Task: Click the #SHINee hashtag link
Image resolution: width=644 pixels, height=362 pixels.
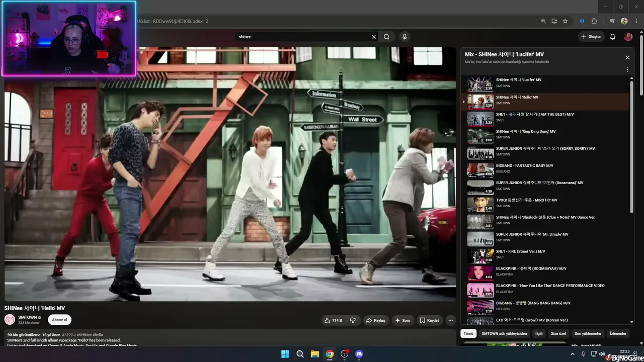Action: click(84, 335)
